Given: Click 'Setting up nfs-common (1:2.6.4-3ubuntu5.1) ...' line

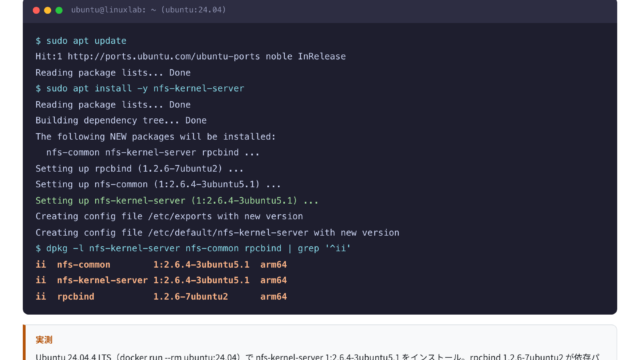Looking at the screenshot, I should coord(158,184).
